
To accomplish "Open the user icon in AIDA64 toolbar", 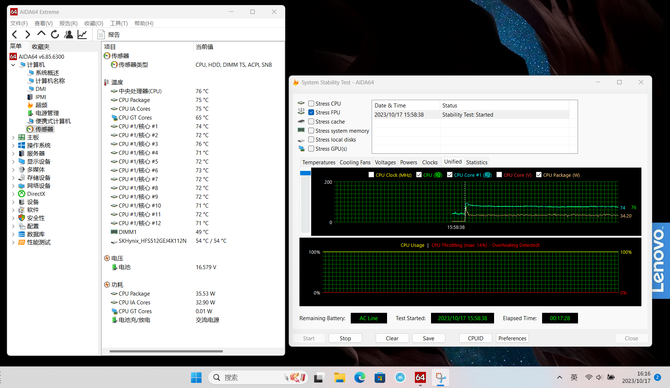I will (x=68, y=35).
